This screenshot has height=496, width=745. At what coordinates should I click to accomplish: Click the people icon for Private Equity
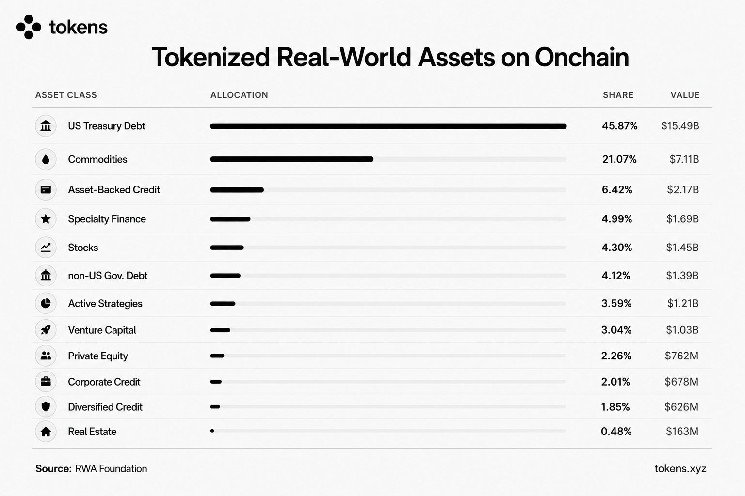46,355
